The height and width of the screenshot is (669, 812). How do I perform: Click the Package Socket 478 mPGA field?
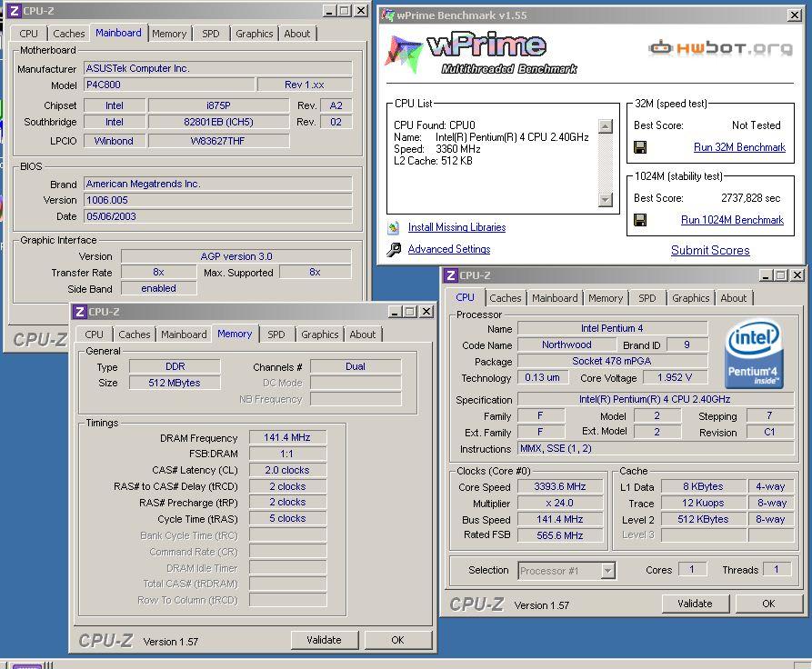[612, 361]
